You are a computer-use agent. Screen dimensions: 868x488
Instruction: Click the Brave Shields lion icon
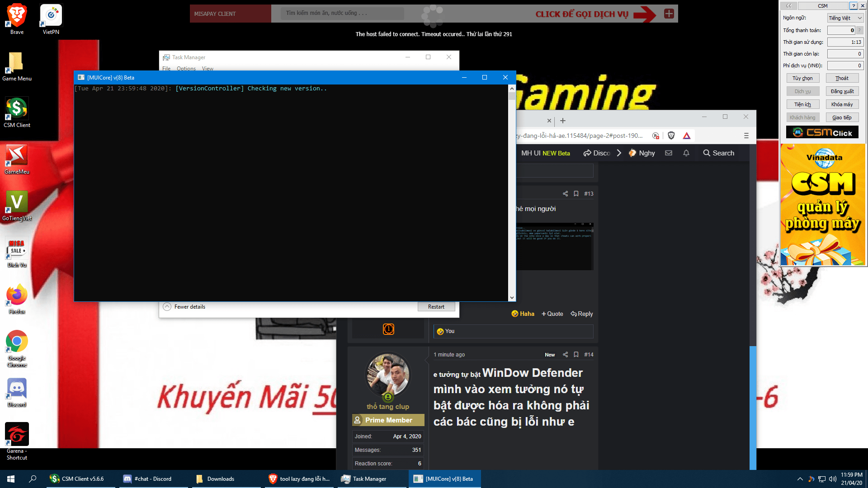pos(671,136)
